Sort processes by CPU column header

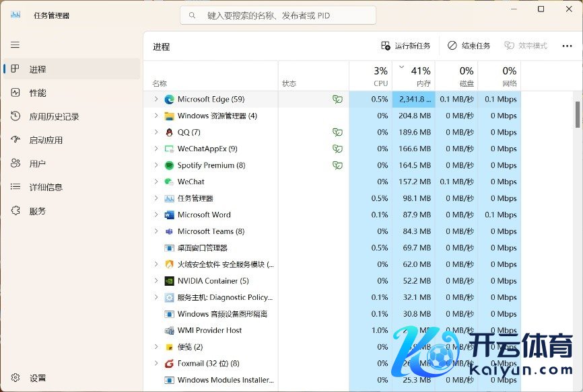coord(371,76)
